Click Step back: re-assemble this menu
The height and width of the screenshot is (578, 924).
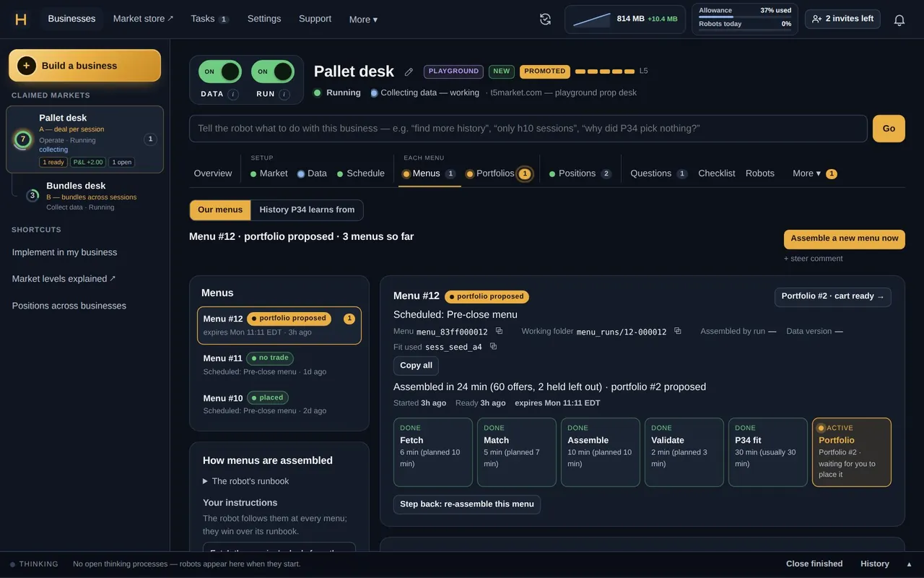467,504
